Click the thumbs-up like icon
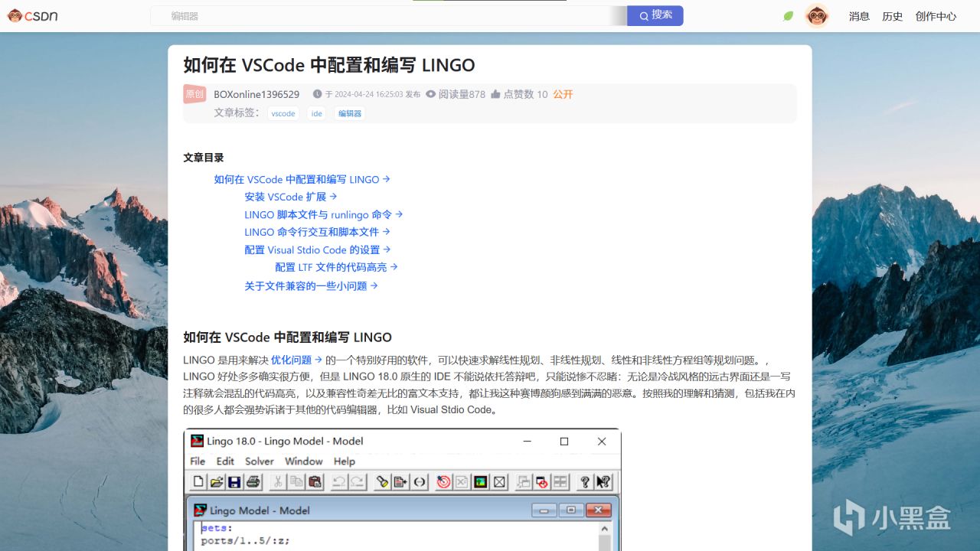980x551 pixels. coord(495,94)
